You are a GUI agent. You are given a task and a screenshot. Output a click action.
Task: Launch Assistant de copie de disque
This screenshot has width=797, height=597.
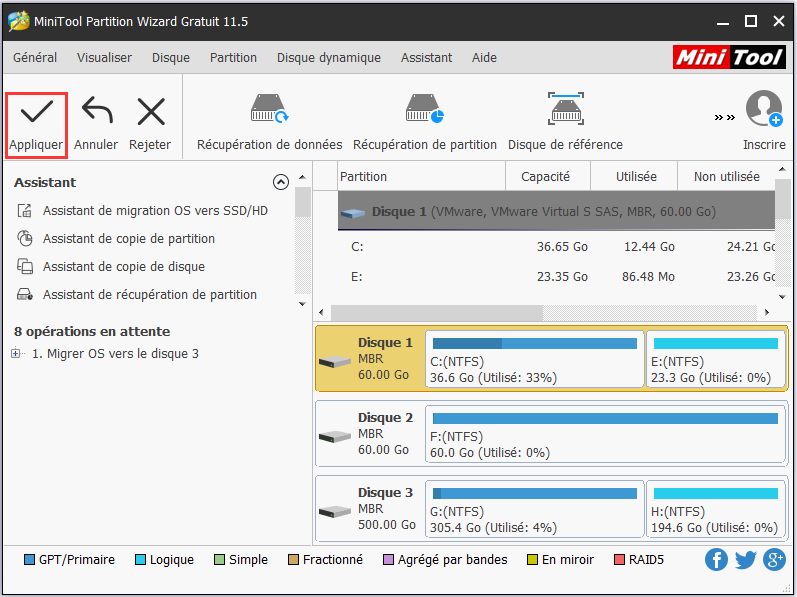coord(124,266)
